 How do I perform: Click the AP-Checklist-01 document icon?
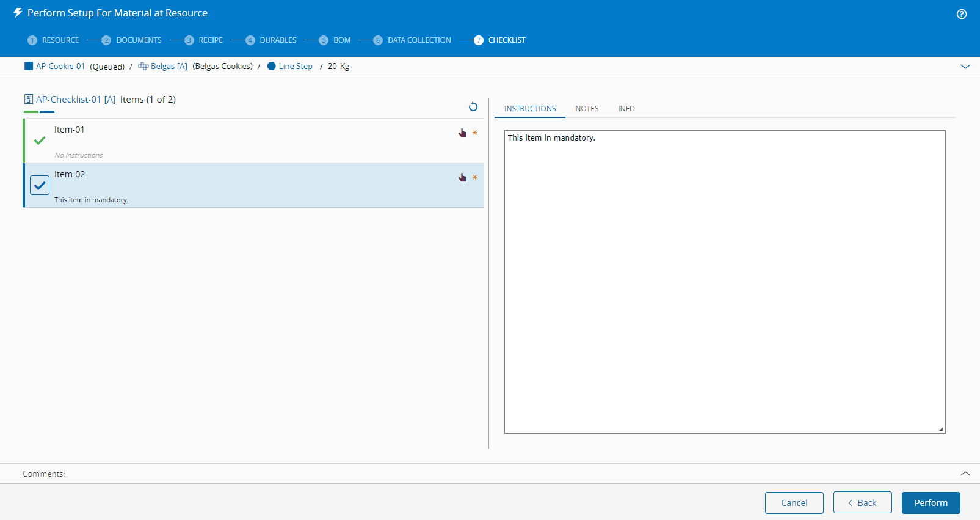click(28, 100)
